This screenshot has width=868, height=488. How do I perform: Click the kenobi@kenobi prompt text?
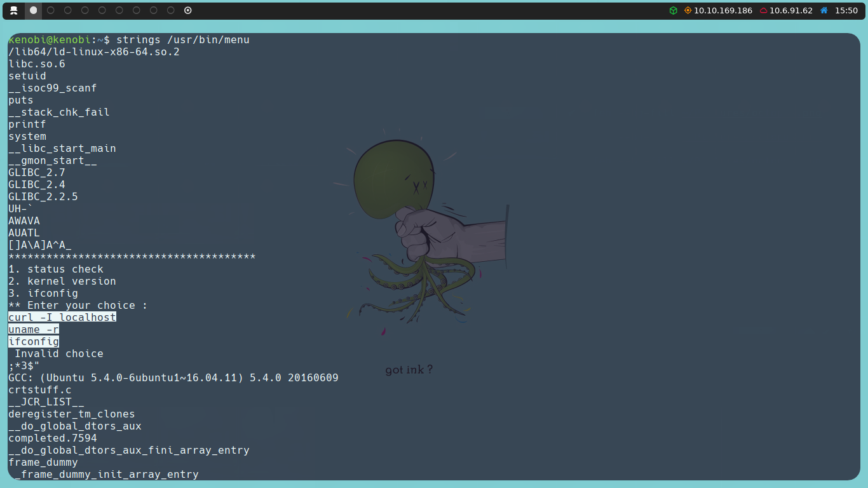coord(50,40)
